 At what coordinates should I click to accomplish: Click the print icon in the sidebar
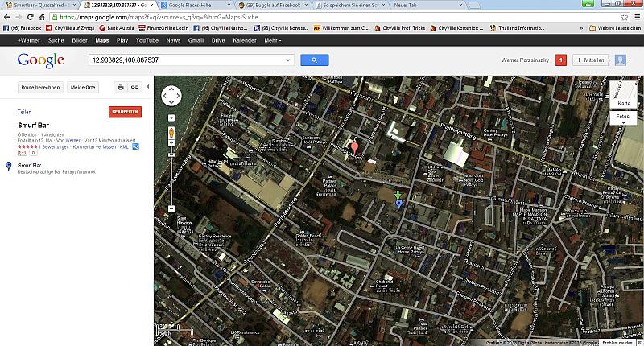pos(120,86)
